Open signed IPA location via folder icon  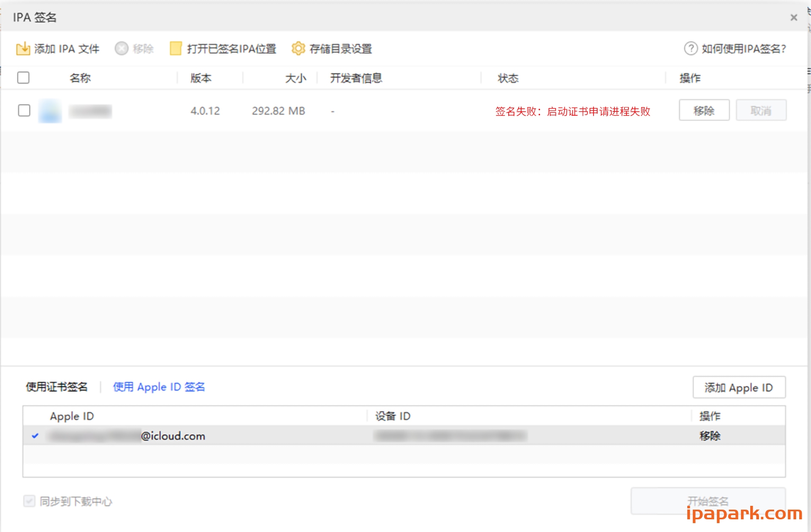(x=174, y=49)
